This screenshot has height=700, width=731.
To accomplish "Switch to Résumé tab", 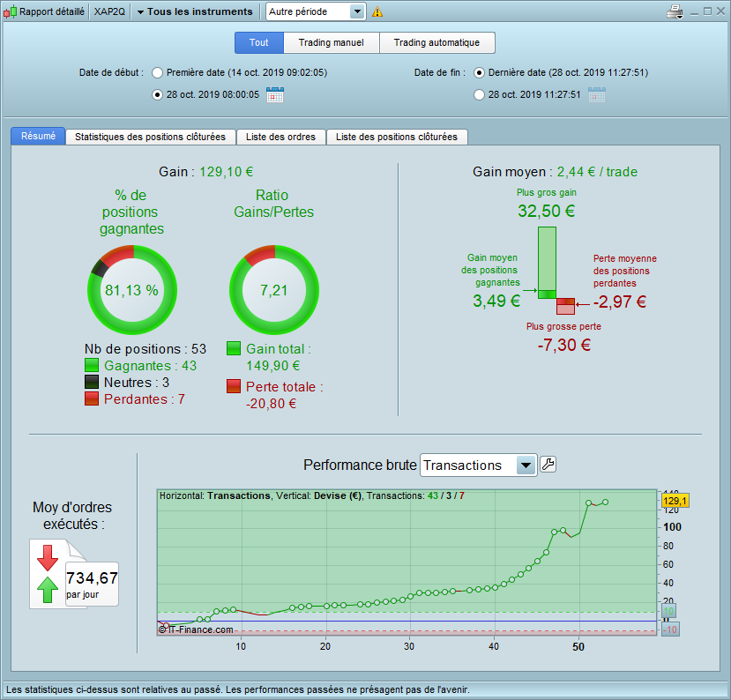I will 38,136.
